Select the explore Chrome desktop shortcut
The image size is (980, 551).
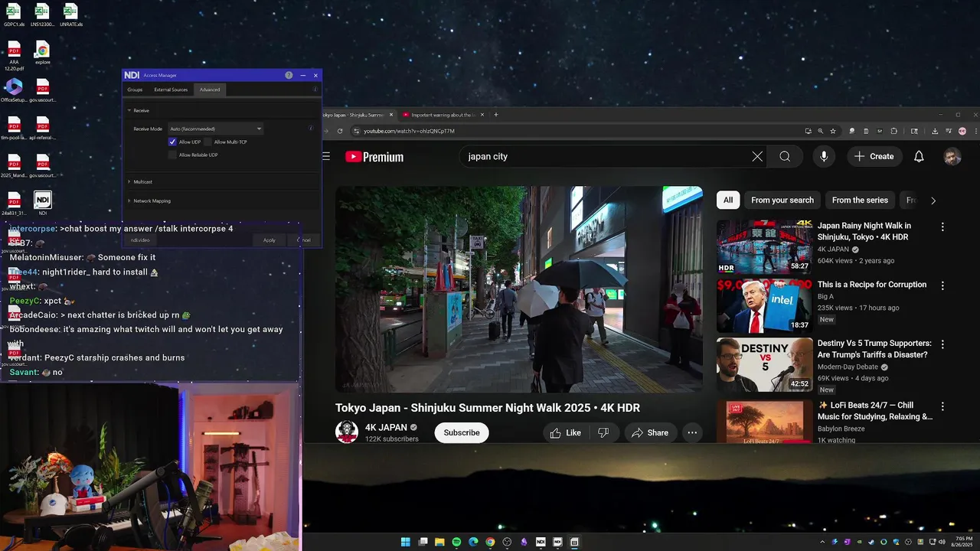(43, 53)
